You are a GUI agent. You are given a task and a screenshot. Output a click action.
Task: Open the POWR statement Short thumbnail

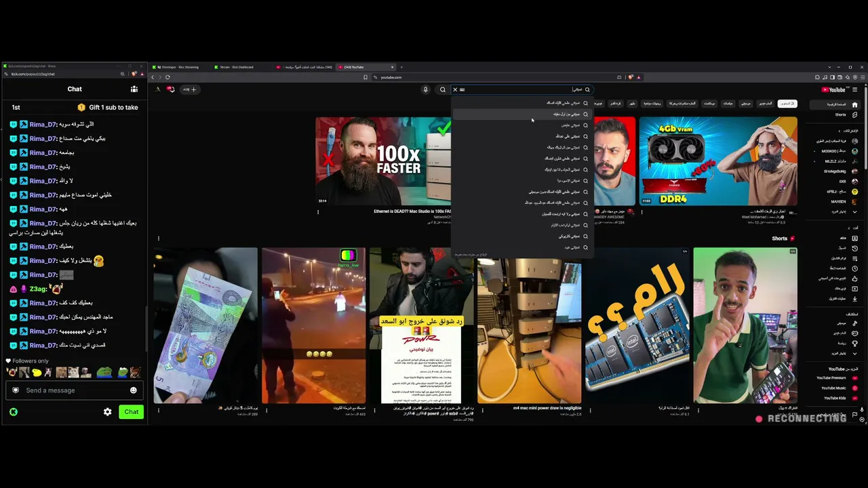(x=421, y=325)
